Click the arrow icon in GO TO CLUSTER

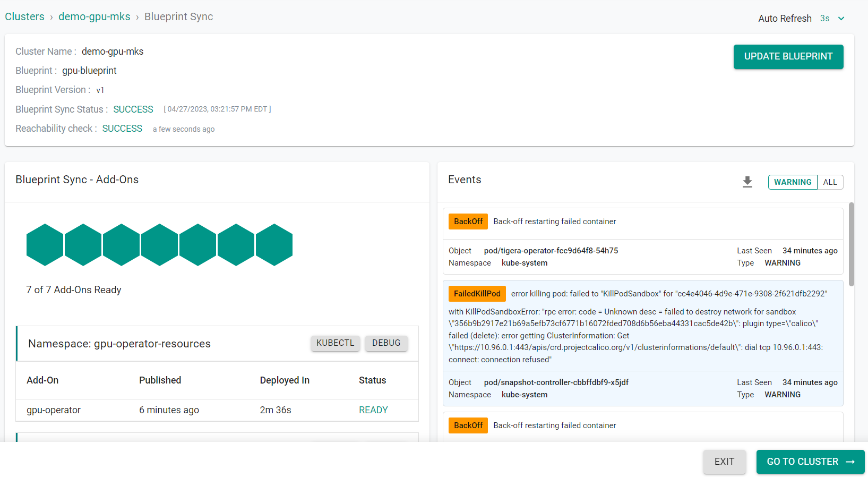click(x=850, y=462)
